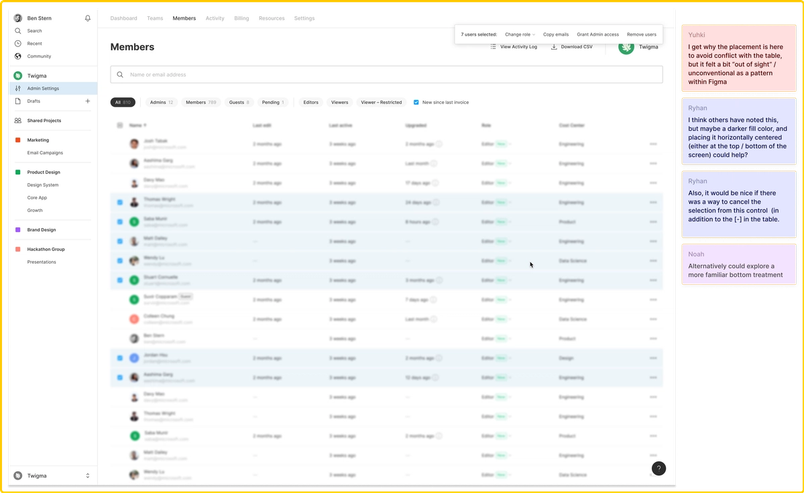
Task: Click the Ben Stern profile avatar in sidebar
Action: (18, 18)
